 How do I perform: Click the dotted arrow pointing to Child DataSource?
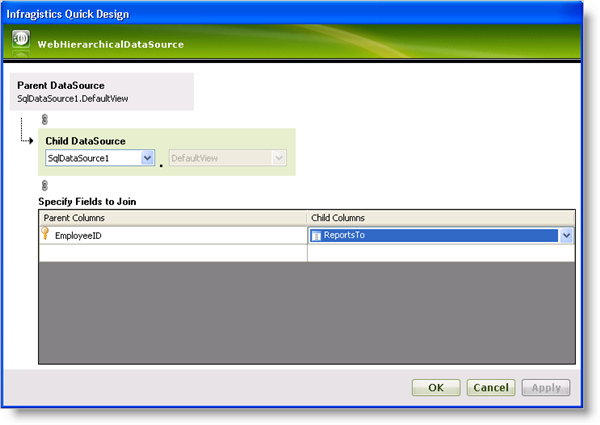27,140
